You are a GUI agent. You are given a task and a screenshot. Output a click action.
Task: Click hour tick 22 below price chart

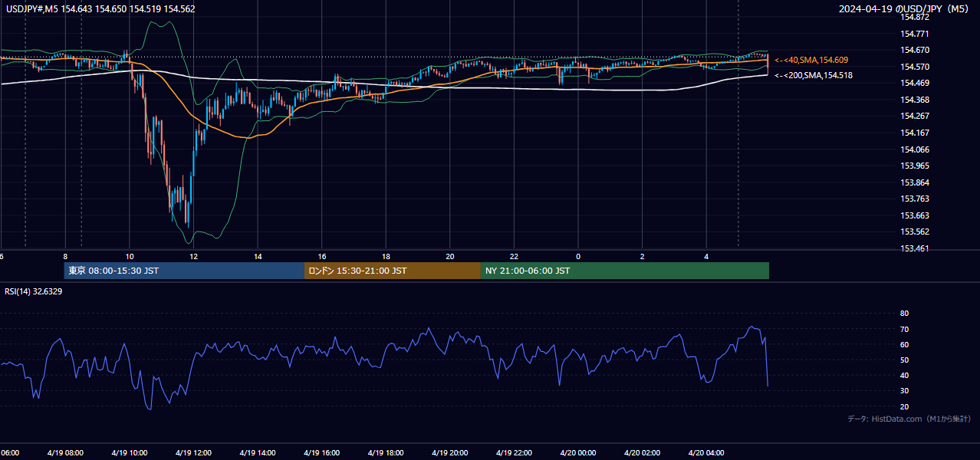click(514, 256)
